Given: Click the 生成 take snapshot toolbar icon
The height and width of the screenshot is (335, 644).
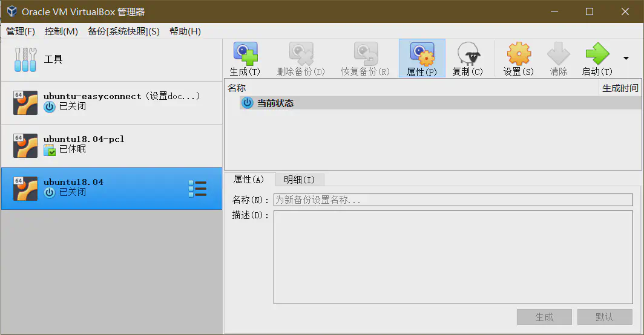Looking at the screenshot, I should pyautogui.click(x=245, y=54).
